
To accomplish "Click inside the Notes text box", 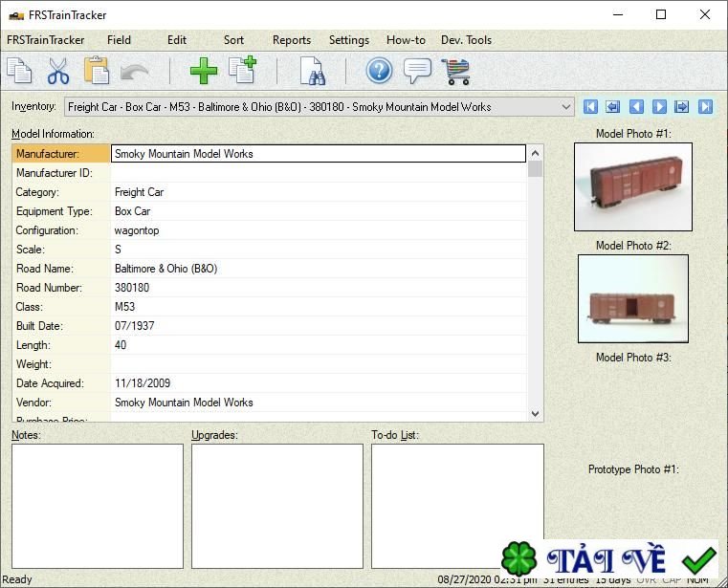I will (x=97, y=506).
